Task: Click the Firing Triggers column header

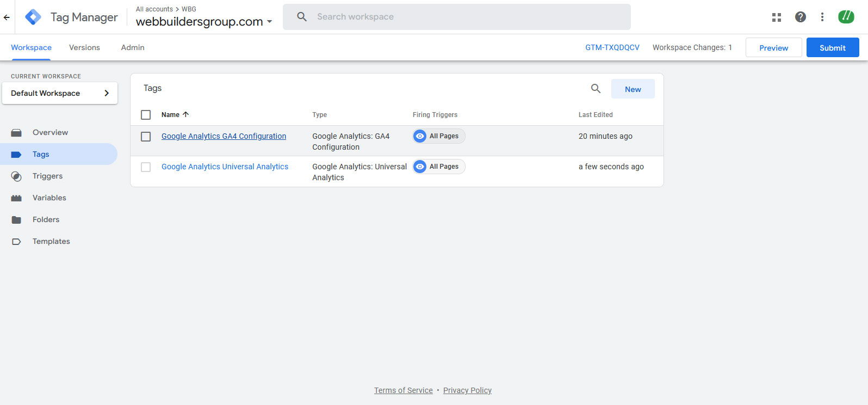Action: tap(435, 115)
